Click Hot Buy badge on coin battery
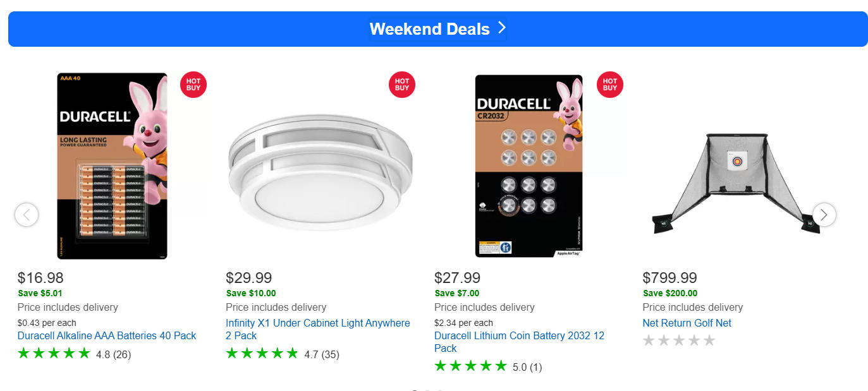This screenshot has width=868, height=391. 610,85
